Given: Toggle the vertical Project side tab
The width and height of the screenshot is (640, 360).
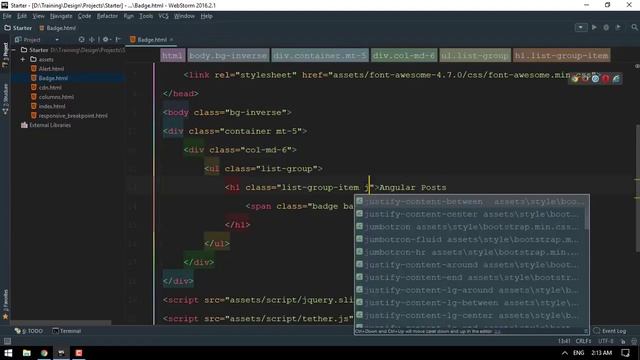Looking at the screenshot, I should (5, 55).
